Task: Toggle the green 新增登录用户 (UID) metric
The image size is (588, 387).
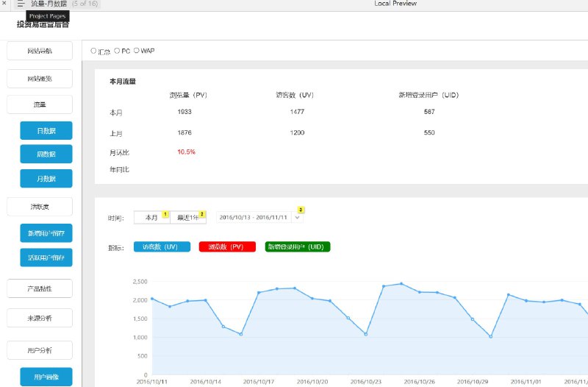Action: pos(298,247)
